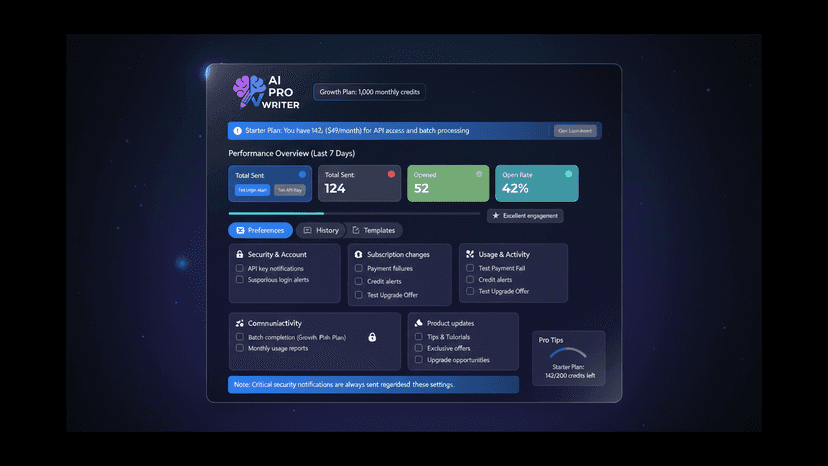Open the Pro Tips card

(x=569, y=358)
